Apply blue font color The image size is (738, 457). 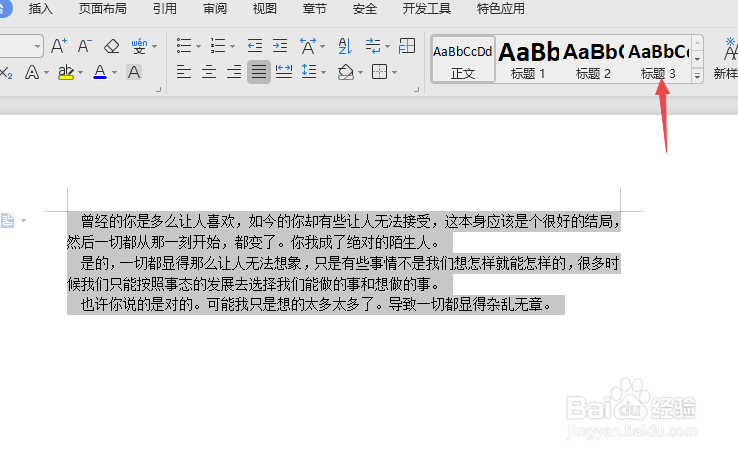point(100,72)
